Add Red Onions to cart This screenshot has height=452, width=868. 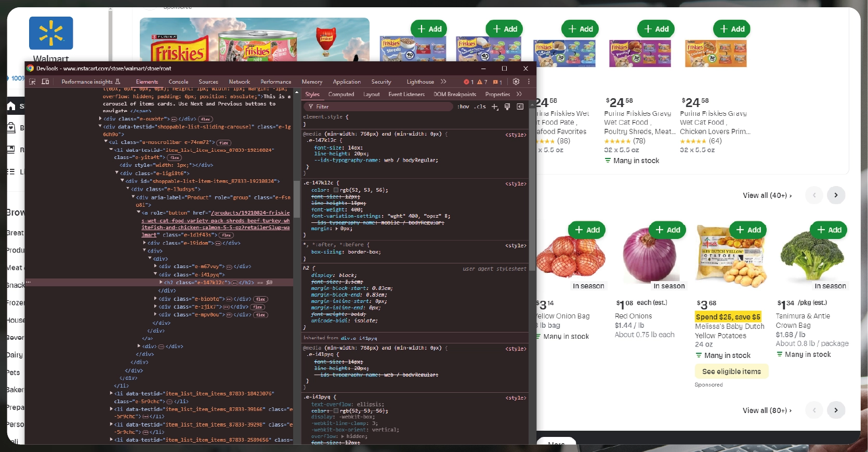click(x=668, y=230)
